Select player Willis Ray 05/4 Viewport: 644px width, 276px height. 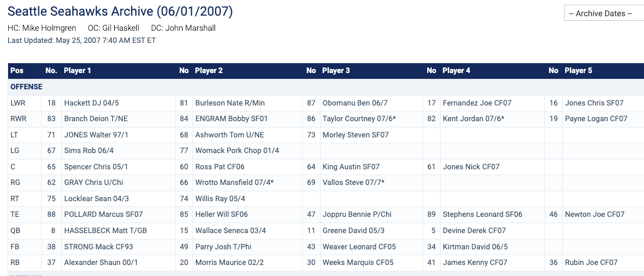[x=220, y=199]
